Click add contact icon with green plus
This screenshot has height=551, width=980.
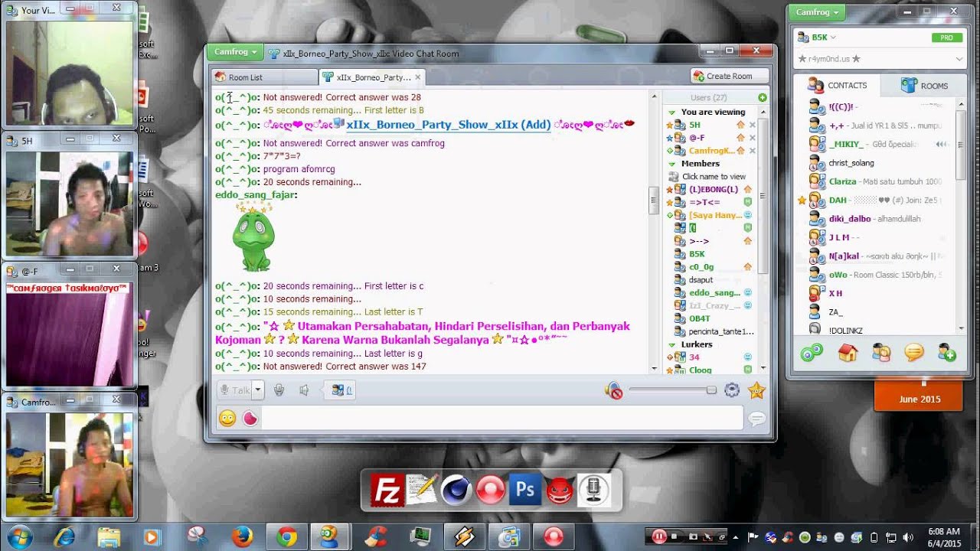947,353
